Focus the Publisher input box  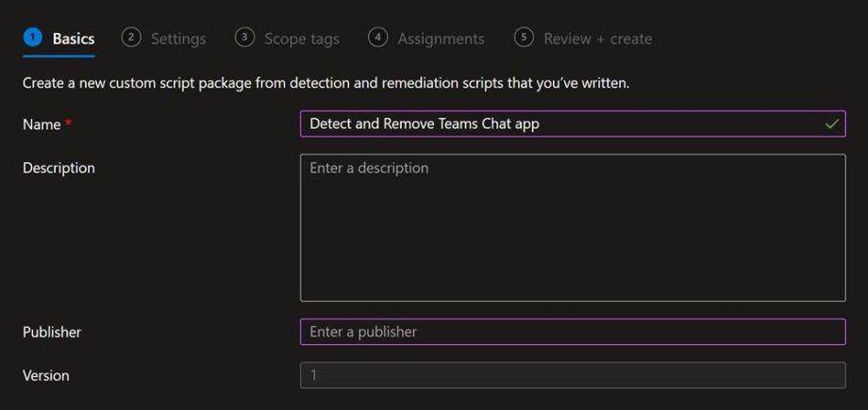pos(572,332)
